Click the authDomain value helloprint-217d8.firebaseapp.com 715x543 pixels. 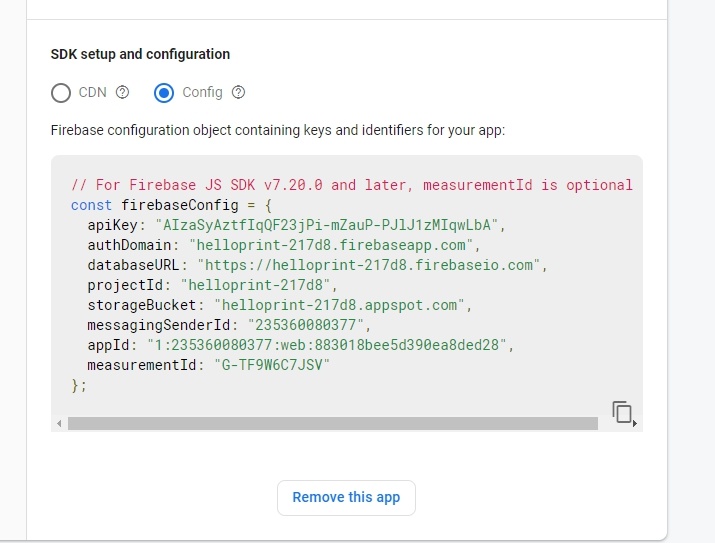(x=331, y=245)
